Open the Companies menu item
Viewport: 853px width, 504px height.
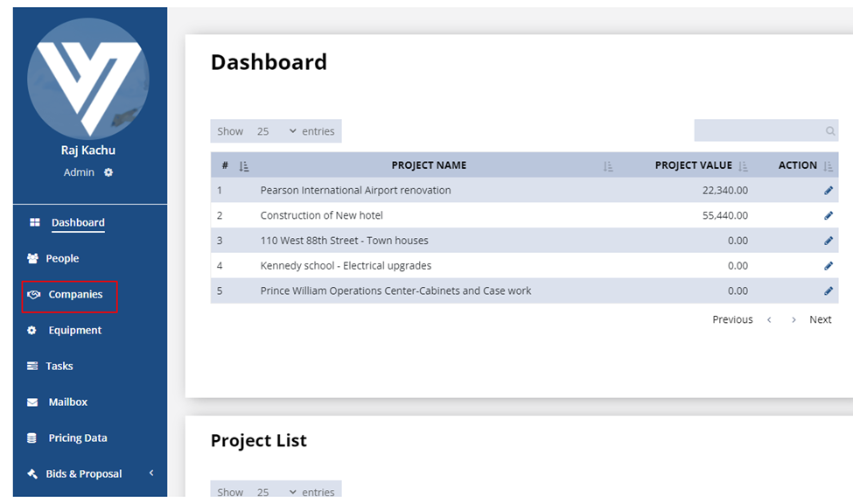[x=74, y=295]
